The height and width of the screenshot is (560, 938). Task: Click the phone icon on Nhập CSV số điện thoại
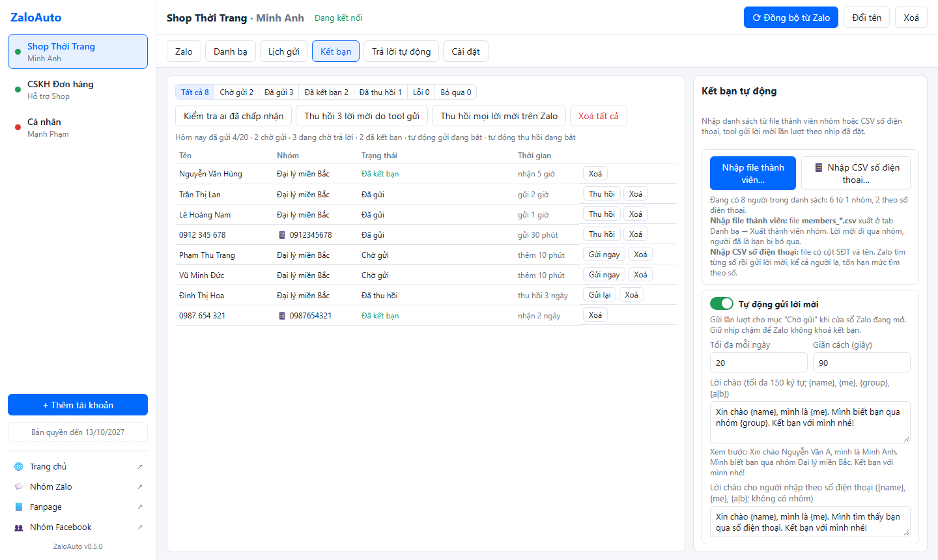[x=819, y=168]
